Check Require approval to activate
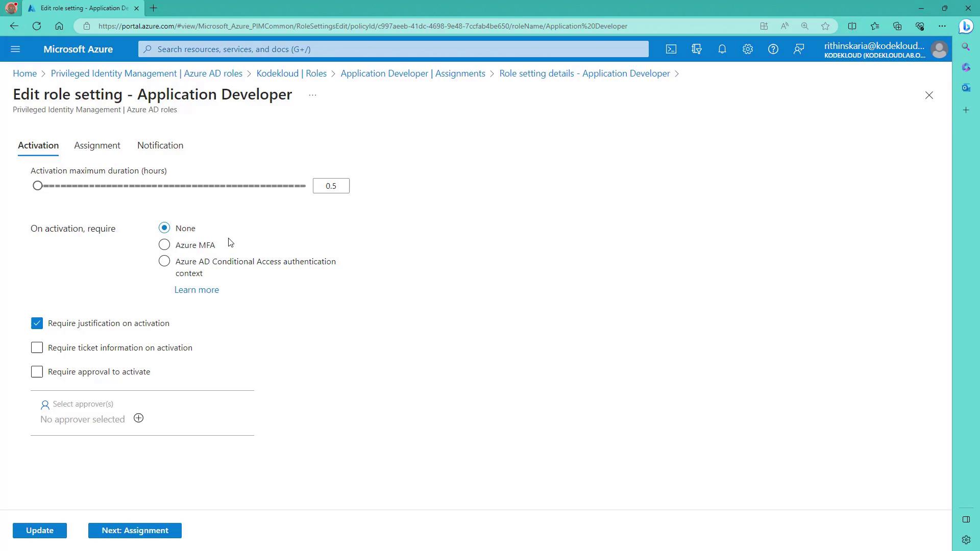980x551 pixels. 37,372
